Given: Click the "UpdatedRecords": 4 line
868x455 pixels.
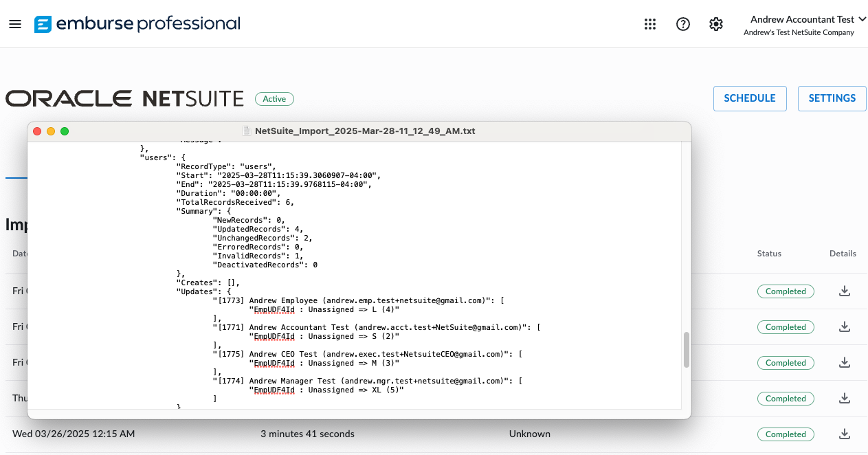Looking at the screenshot, I should (x=258, y=229).
